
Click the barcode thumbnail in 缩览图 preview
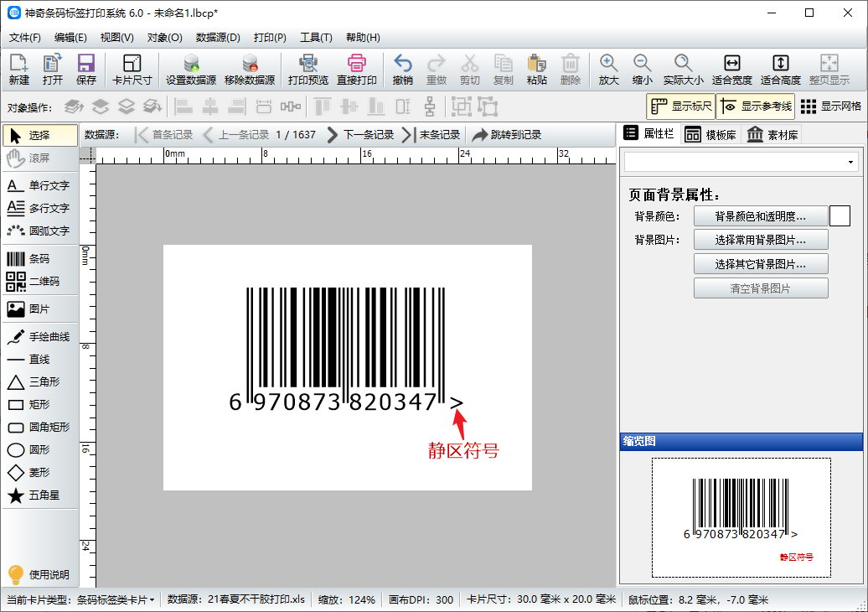coord(741,510)
